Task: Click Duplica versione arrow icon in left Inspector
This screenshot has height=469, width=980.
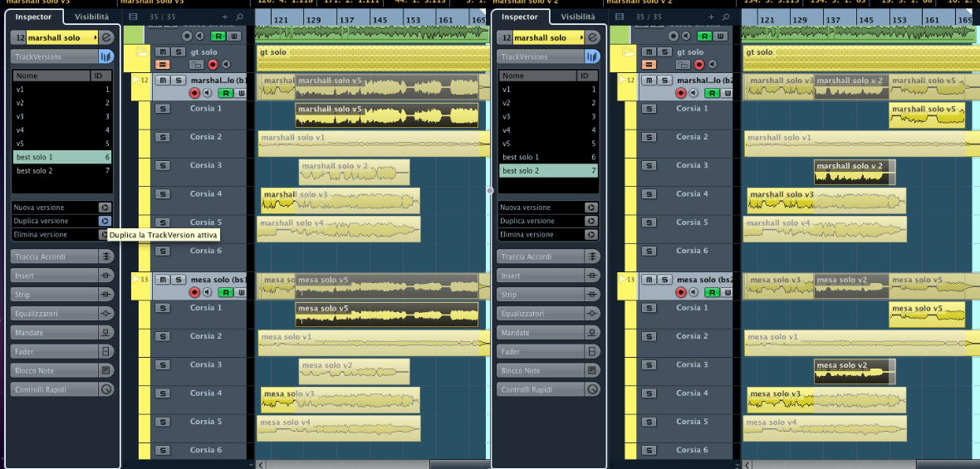Action: tap(105, 221)
